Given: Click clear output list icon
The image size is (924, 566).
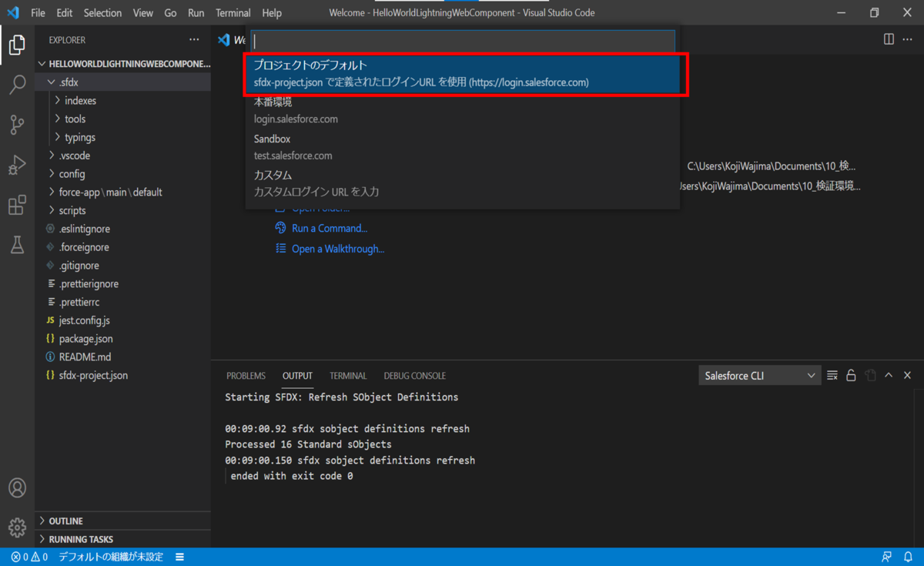Looking at the screenshot, I should tap(832, 376).
